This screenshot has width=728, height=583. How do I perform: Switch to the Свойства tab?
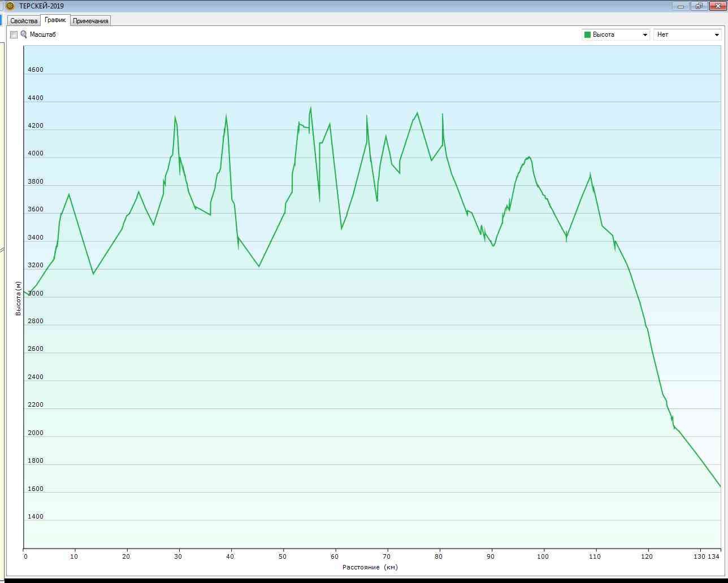24,21
